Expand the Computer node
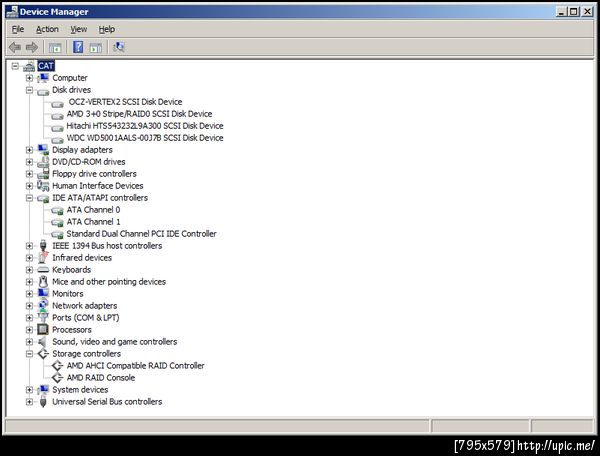The width and height of the screenshot is (600, 456). pos(29,78)
